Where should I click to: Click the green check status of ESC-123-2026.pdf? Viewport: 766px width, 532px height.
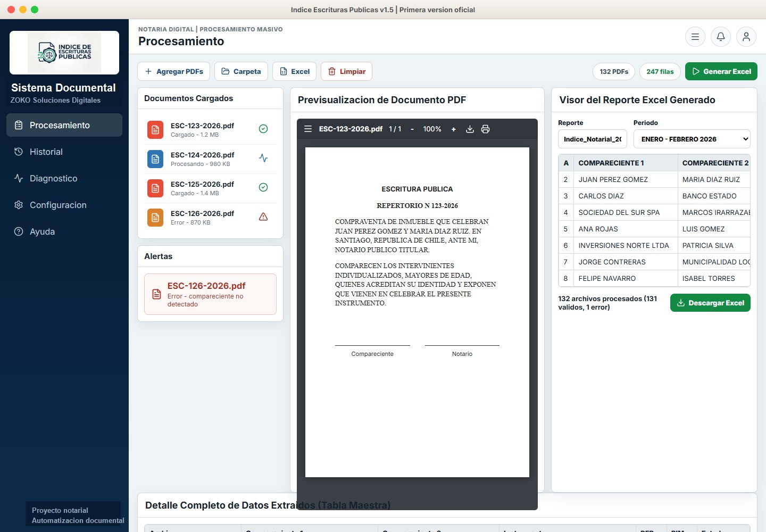coord(263,129)
